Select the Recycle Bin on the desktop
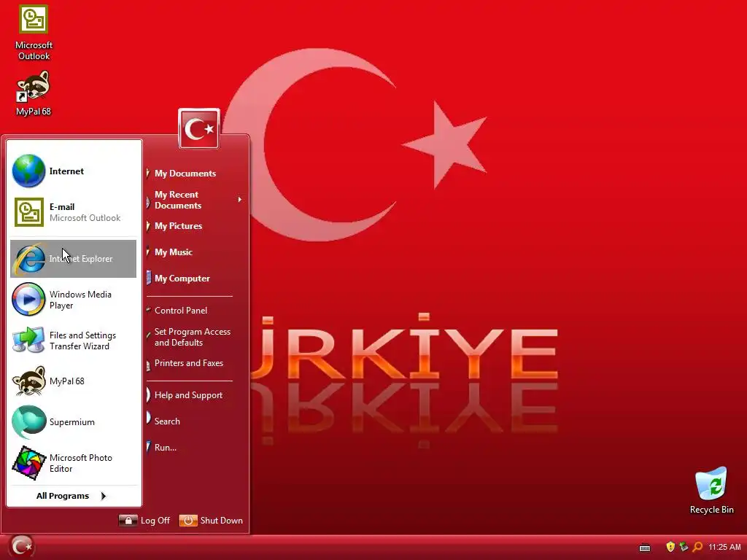 point(711,491)
